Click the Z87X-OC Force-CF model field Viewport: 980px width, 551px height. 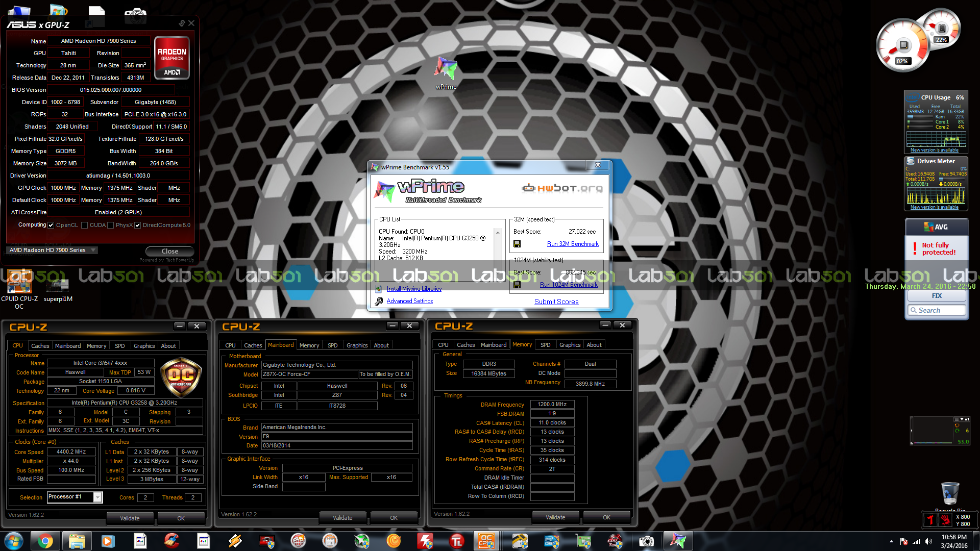pyautogui.click(x=309, y=374)
